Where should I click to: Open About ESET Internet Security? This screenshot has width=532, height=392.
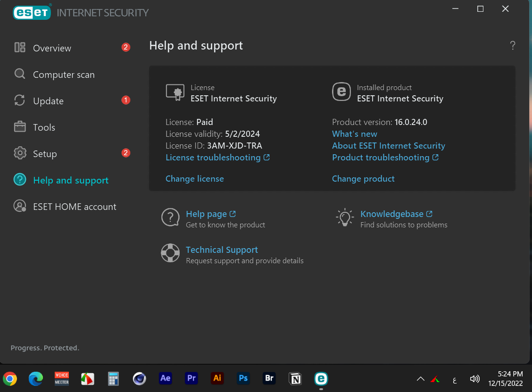389,146
